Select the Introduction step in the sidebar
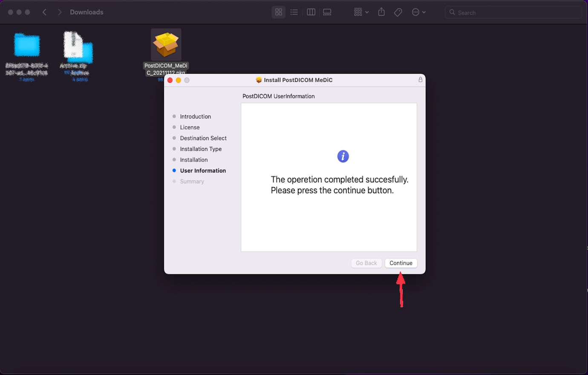Screen dimensions: 588x375 pos(195,116)
